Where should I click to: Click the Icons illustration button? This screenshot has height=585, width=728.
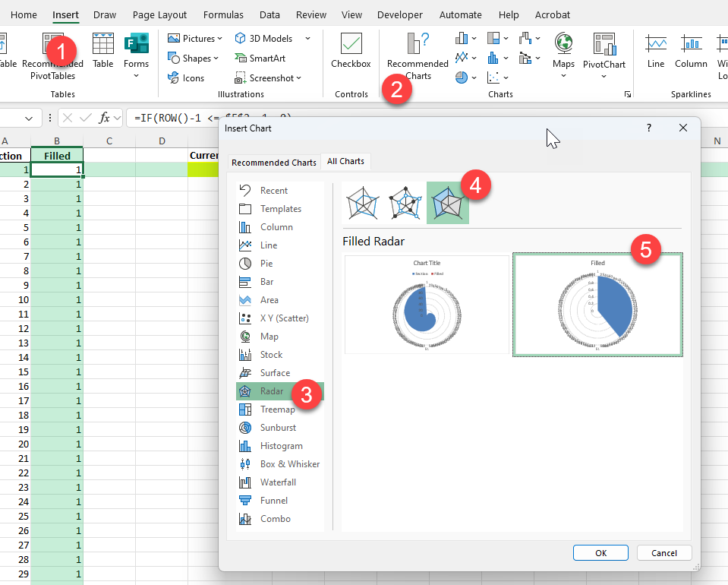(186, 77)
